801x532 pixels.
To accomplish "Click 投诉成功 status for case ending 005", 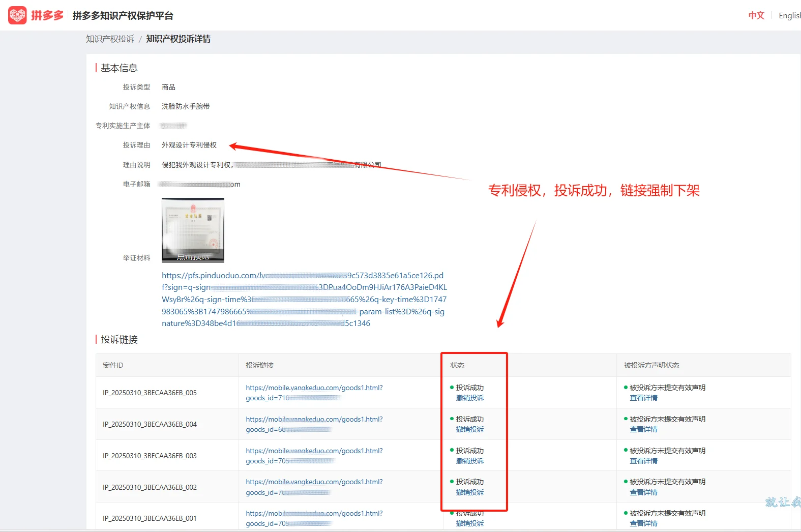I will (470, 388).
